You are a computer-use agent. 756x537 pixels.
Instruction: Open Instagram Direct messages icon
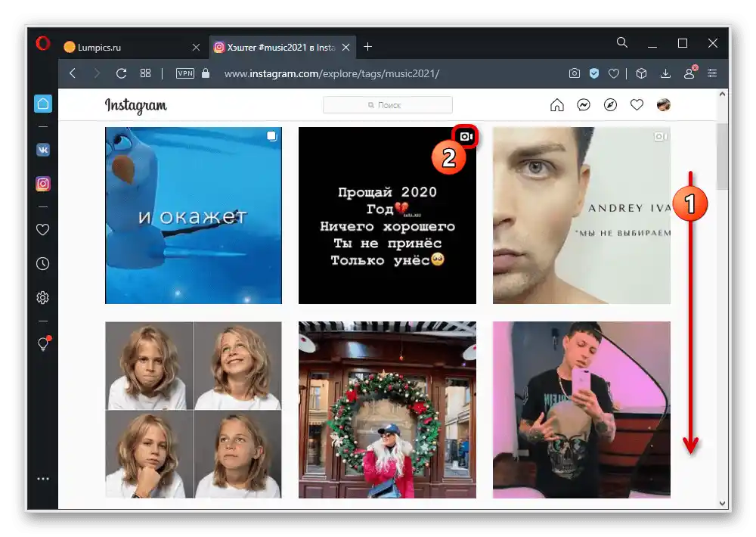(584, 104)
